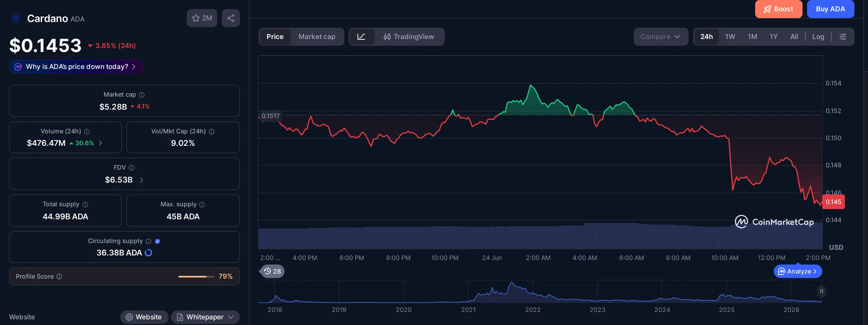868x325 pixels.
Task: Click the 28 history events badge
Action: click(272, 271)
